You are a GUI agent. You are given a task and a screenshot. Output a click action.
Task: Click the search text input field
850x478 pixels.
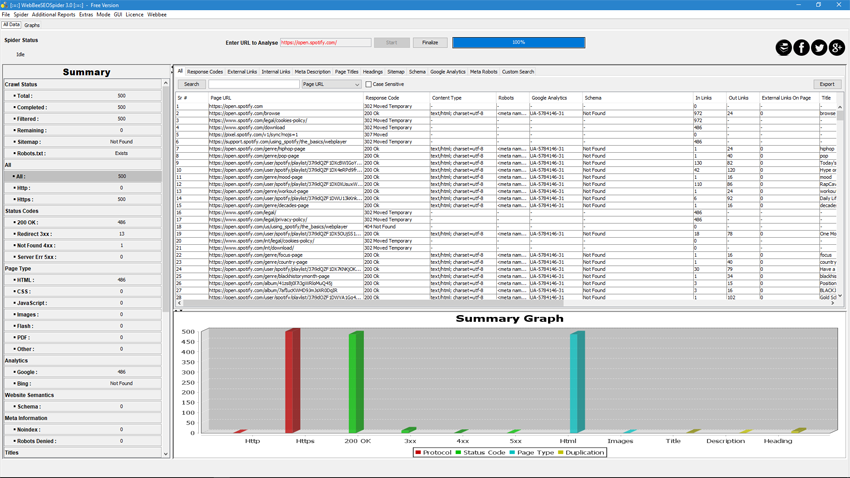[254, 85]
